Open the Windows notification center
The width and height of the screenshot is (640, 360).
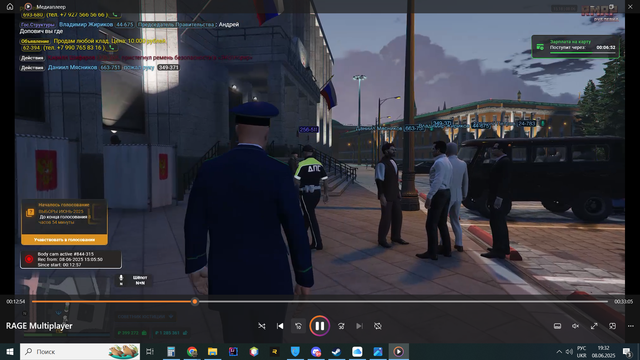point(628,351)
